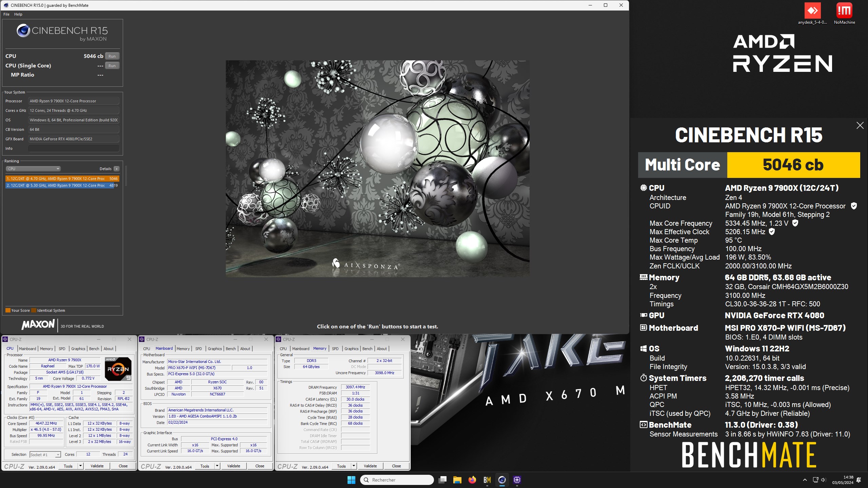
Task: Expand Tools dropdown arrow in Memory CPU-Z
Action: pos(354,466)
